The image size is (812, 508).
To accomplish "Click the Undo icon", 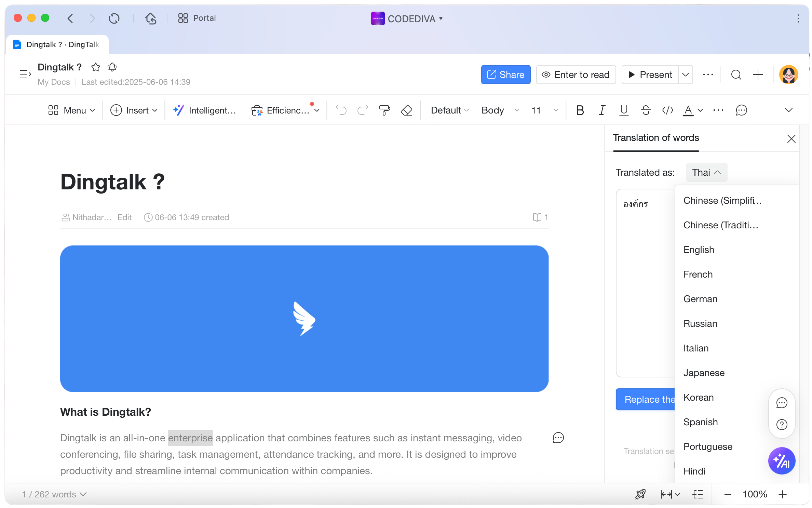I will (341, 110).
